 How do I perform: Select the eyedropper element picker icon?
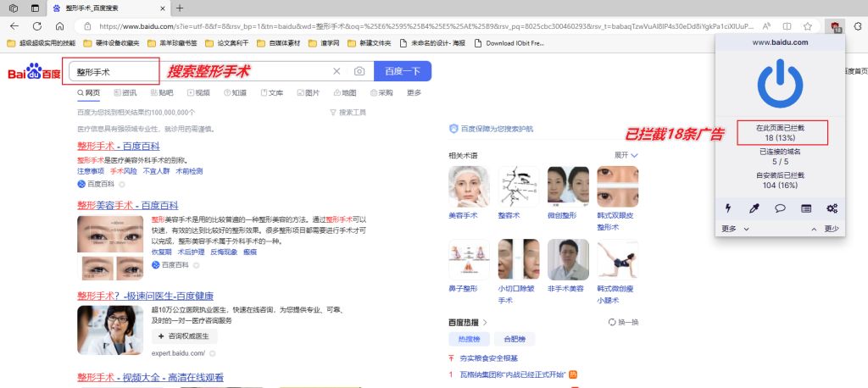(754, 208)
